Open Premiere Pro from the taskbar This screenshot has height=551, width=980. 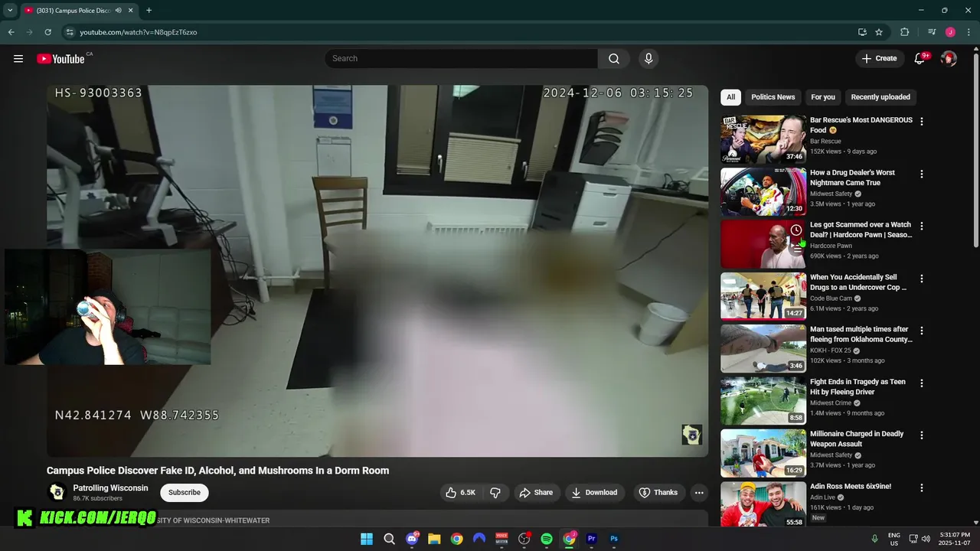[x=591, y=539]
